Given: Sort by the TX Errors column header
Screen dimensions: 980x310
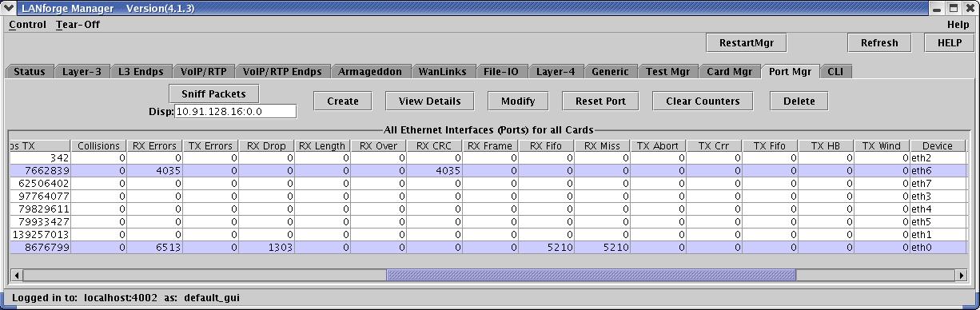Looking at the screenshot, I should click(210, 145).
